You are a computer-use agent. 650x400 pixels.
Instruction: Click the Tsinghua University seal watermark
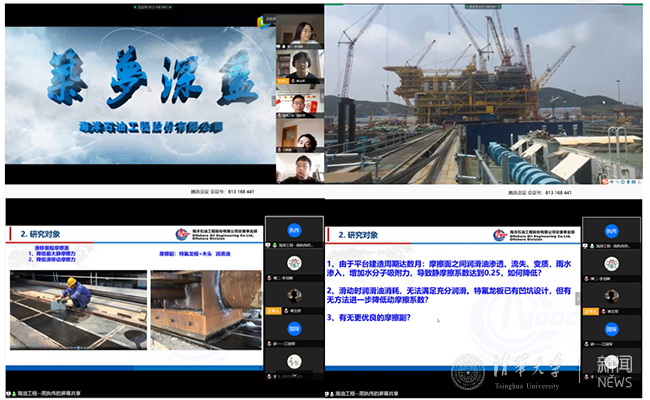point(466,374)
